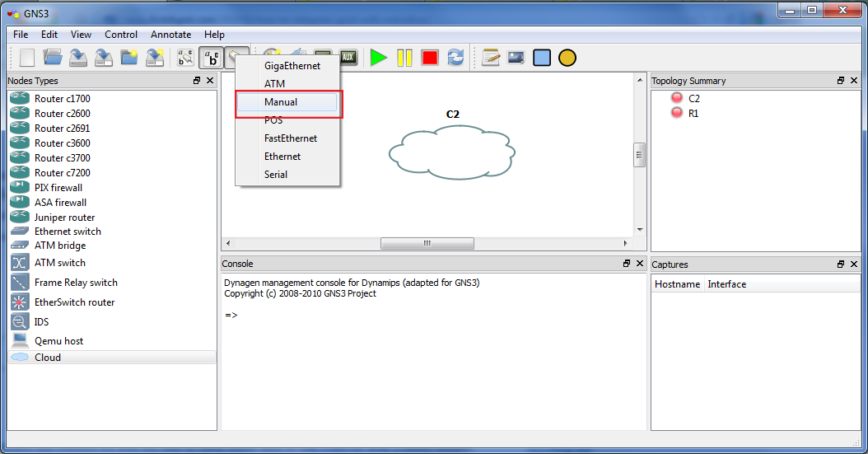Image resolution: width=868 pixels, height=454 pixels.
Task: Click the New project folder icon
Action: pos(129,58)
